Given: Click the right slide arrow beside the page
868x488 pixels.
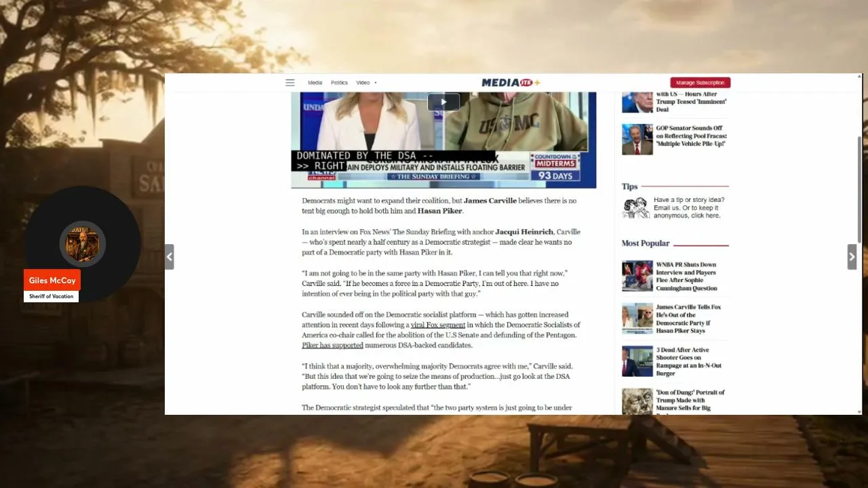Looking at the screenshot, I should click(852, 257).
